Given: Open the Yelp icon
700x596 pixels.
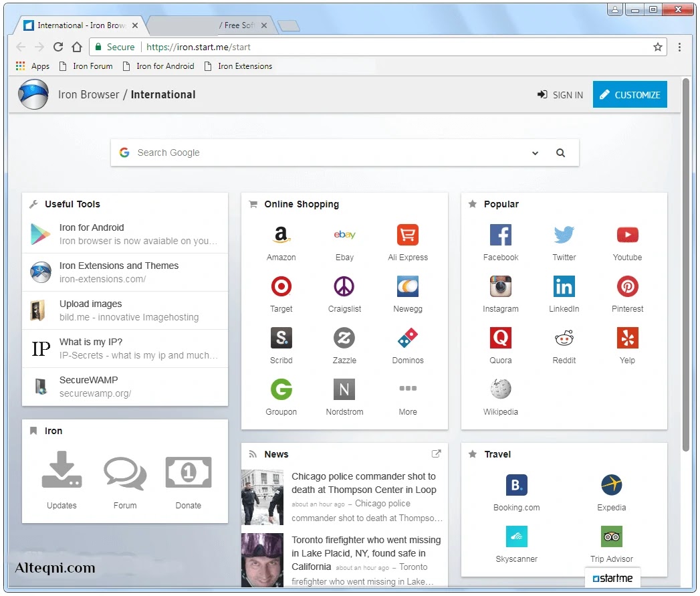Looking at the screenshot, I should pos(627,338).
